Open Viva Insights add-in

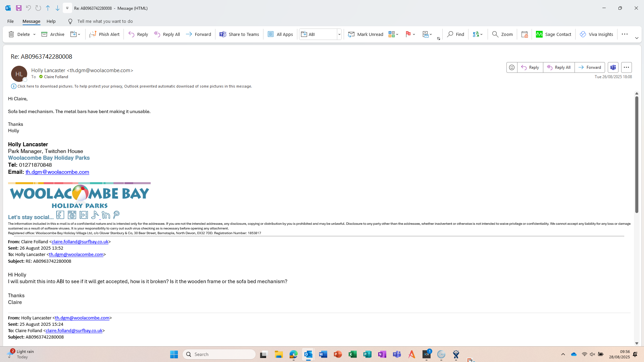596,34
